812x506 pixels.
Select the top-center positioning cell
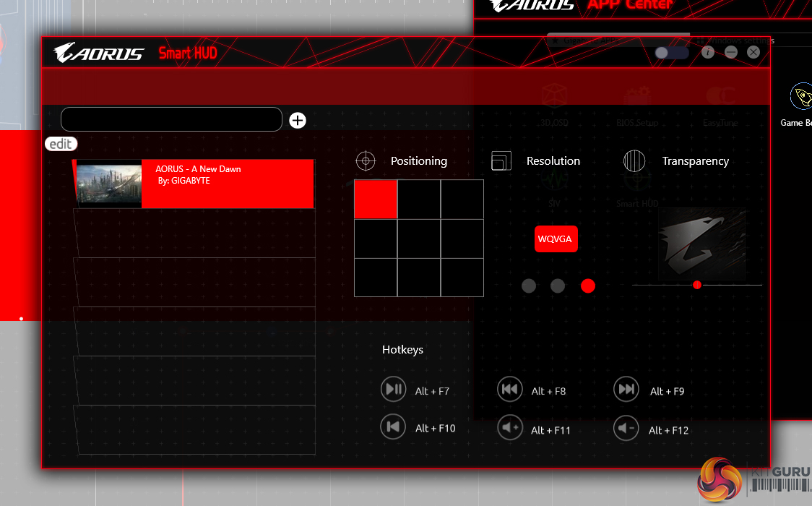419,200
